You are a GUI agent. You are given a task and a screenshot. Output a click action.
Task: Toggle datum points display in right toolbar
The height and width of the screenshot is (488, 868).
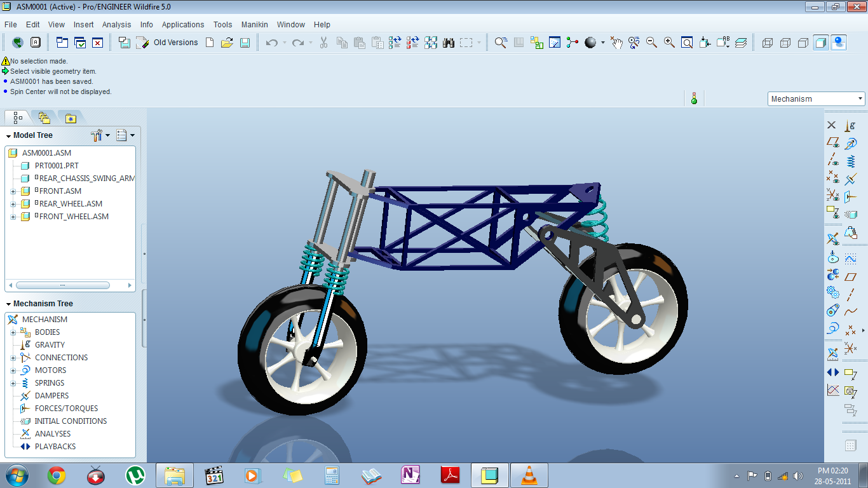[x=832, y=179]
